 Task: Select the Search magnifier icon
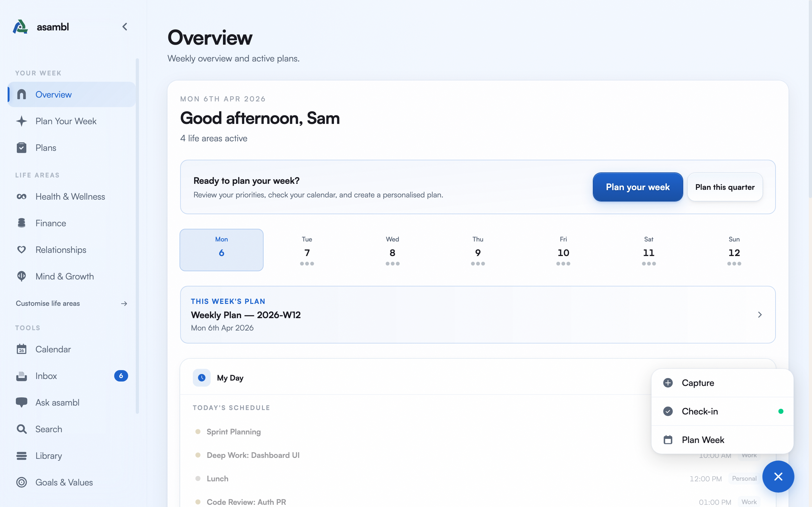pyautogui.click(x=22, y=429)
